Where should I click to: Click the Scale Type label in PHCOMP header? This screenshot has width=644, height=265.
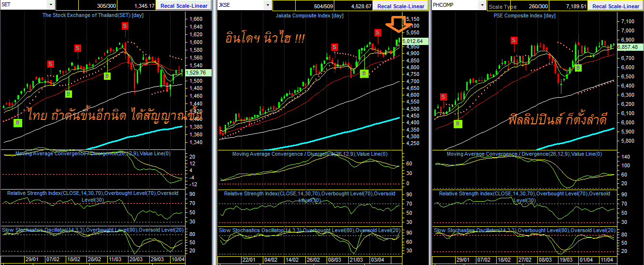click(x=503, y=7)
